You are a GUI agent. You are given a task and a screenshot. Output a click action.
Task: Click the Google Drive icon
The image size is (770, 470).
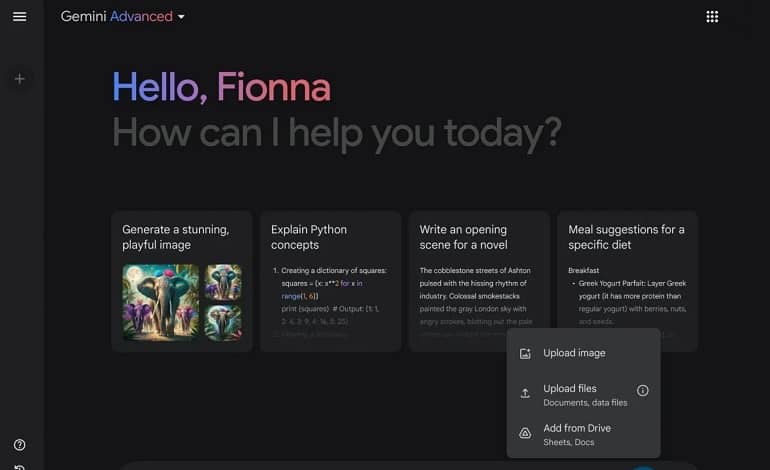(x=525, y=433)
